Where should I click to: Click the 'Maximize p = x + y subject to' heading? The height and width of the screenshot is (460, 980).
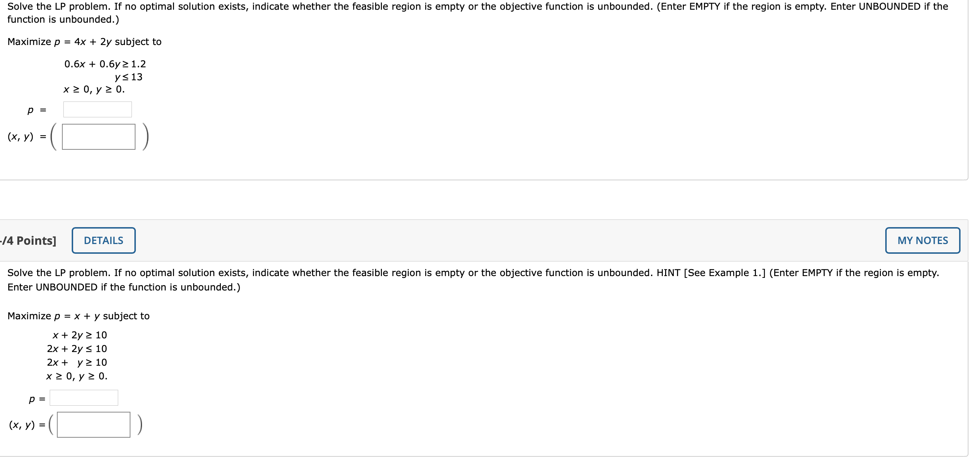pos(79,316)
